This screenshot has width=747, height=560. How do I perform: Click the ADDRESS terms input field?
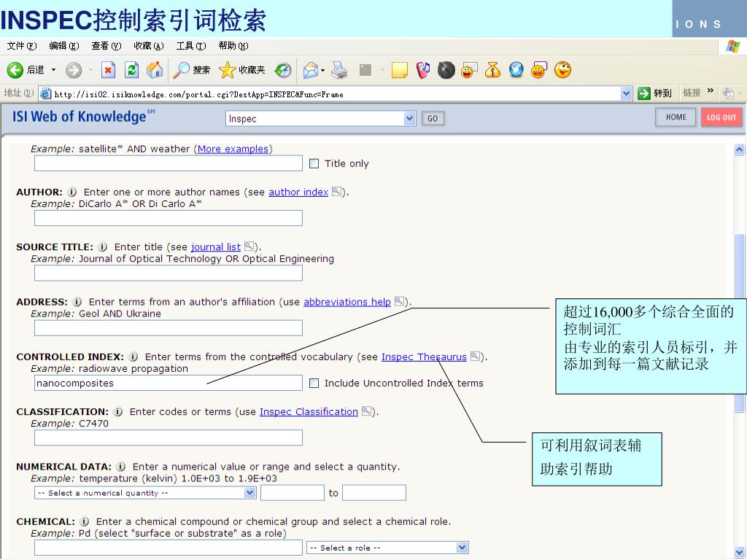click(169, 327)
